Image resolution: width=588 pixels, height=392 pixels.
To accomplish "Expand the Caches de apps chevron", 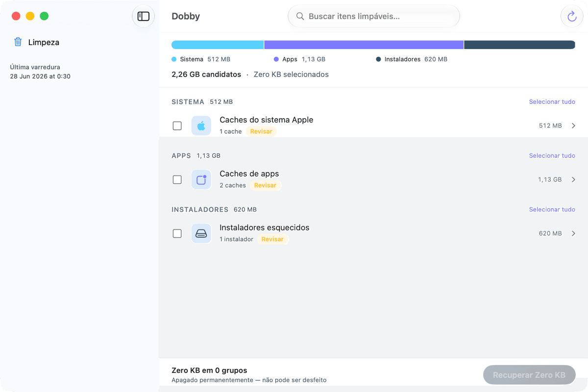I will tap(573, 180).
